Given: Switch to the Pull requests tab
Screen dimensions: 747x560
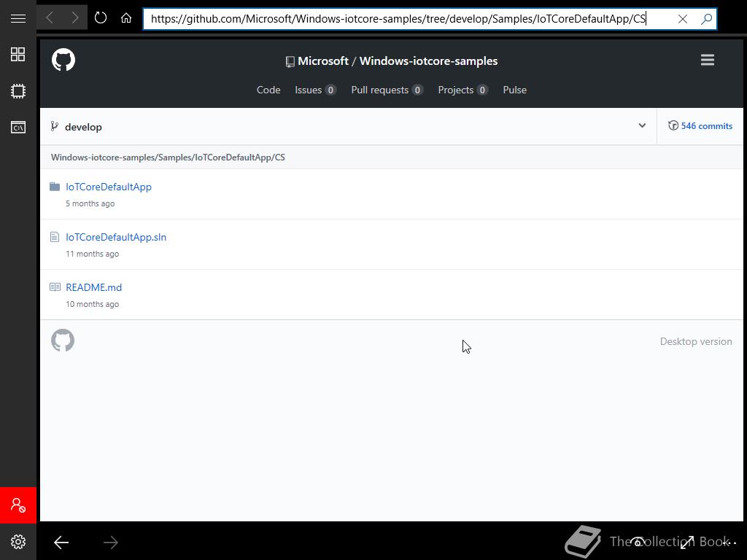Looking at the screenshot, I should tap(387, 90).
